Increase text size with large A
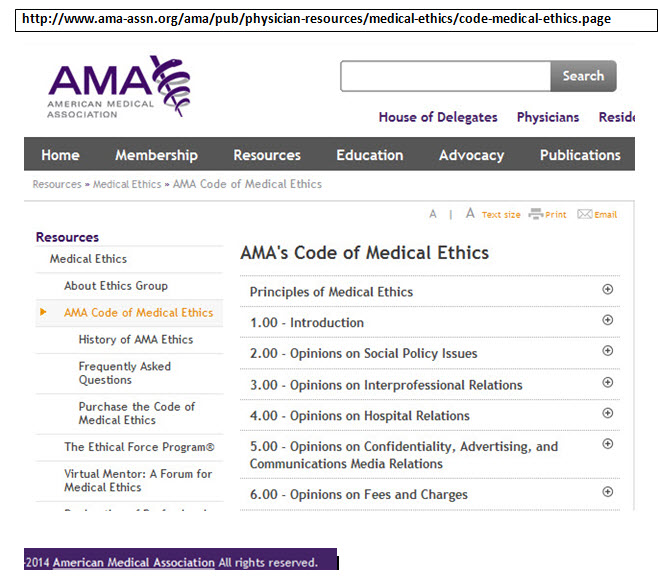Image resolution: width=659 pixels, height=577 pixels. point(470,213)
